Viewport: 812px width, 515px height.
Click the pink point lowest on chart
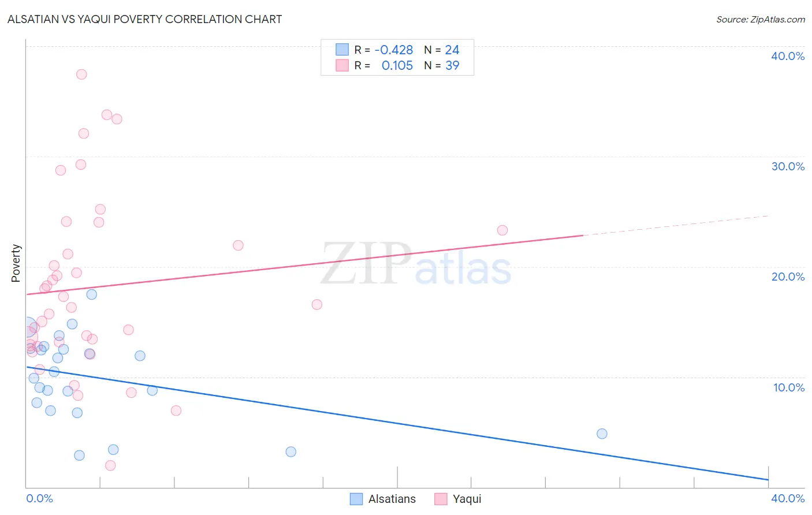(110, 465)
